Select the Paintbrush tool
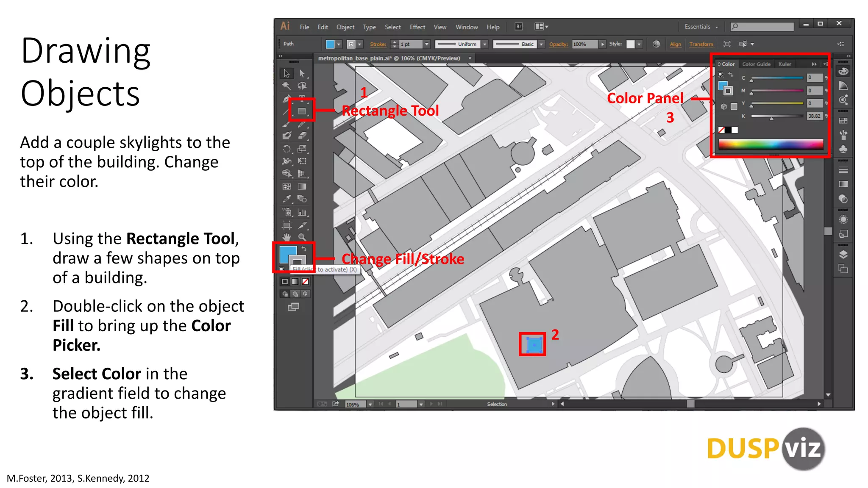The width and height of the screenshot is (868, 488). pos(287,124)
